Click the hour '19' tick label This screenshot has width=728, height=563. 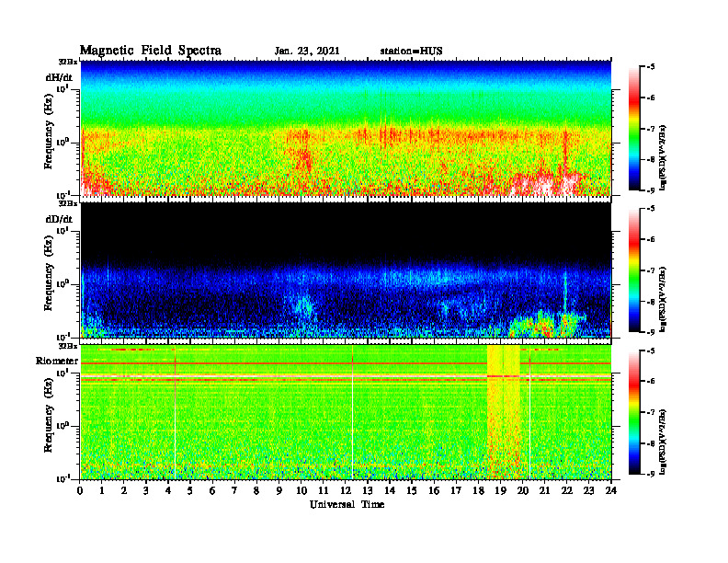(x=500, y=490)
